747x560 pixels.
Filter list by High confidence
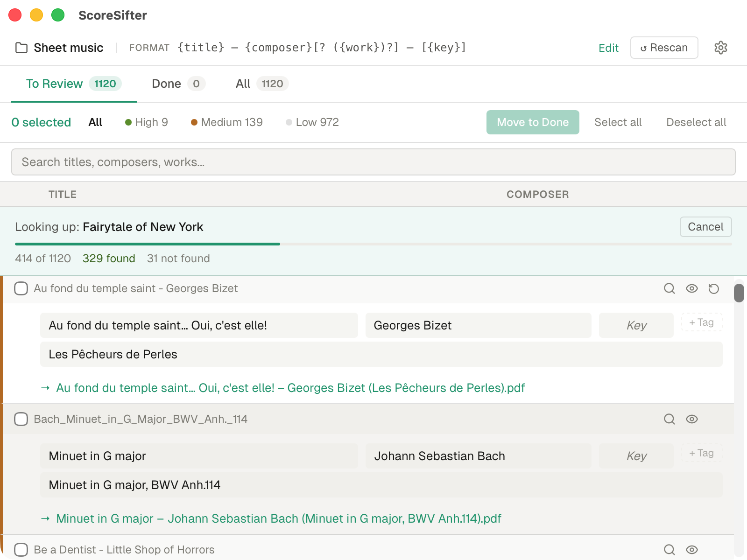146,122
